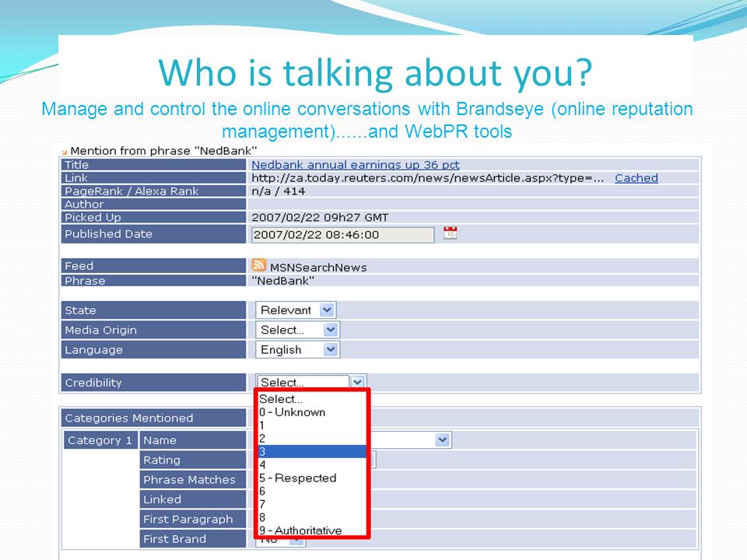The image size is (747, 560).
Task: Click the RSS feed icon next to MSNSearchNews
Action: (258, 264)
